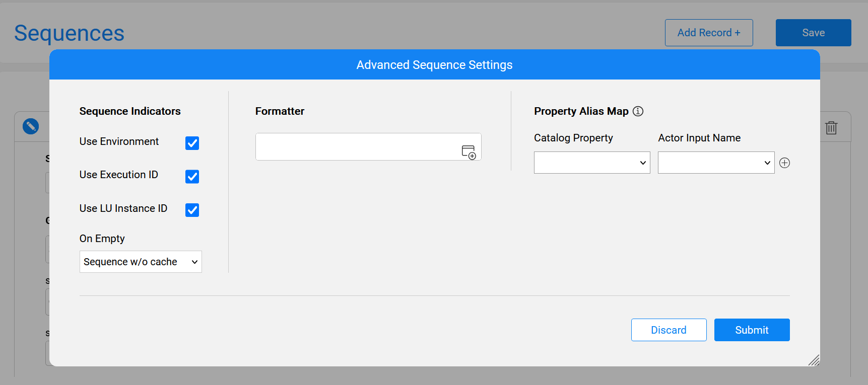Click the Add Record + button
This screenshot has height=385, width=868.
pos(708,33)
